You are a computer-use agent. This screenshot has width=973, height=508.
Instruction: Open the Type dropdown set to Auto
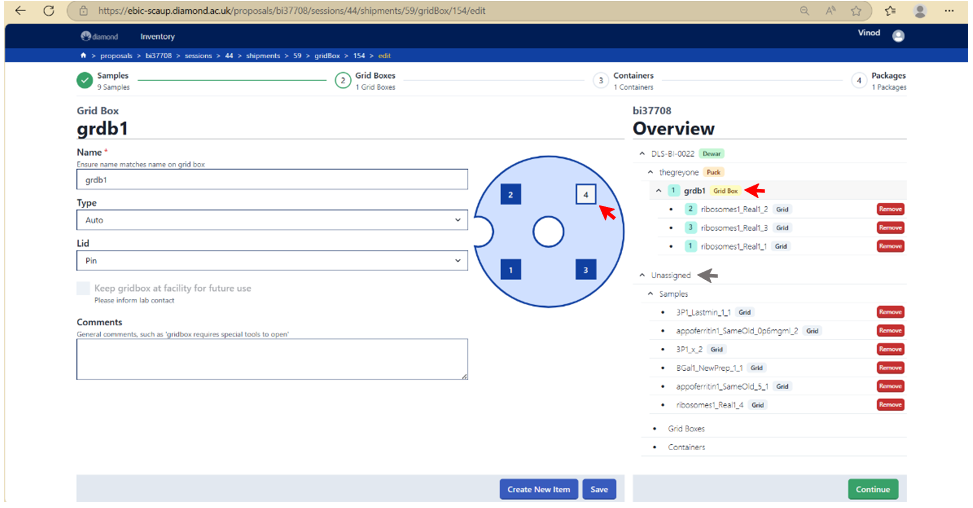tap(272, 220)
